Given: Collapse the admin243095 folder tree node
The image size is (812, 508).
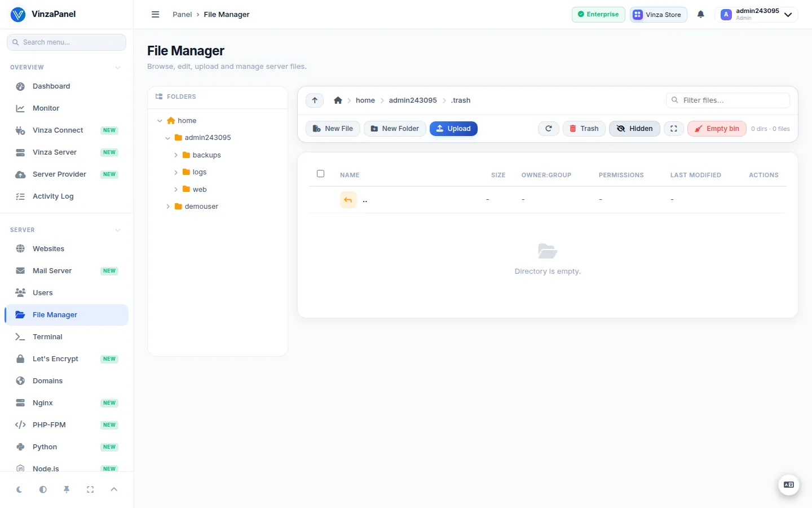Looking at the screenshot, I should 167,138.
